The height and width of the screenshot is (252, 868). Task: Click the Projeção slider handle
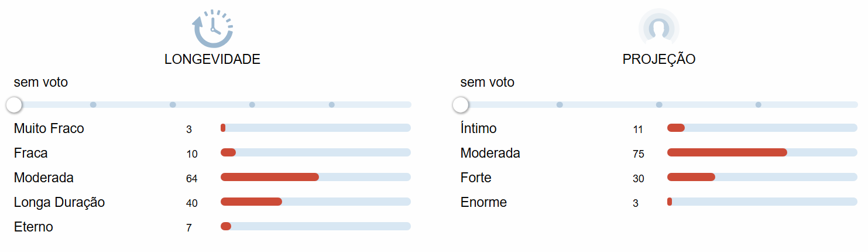(461, 105)
